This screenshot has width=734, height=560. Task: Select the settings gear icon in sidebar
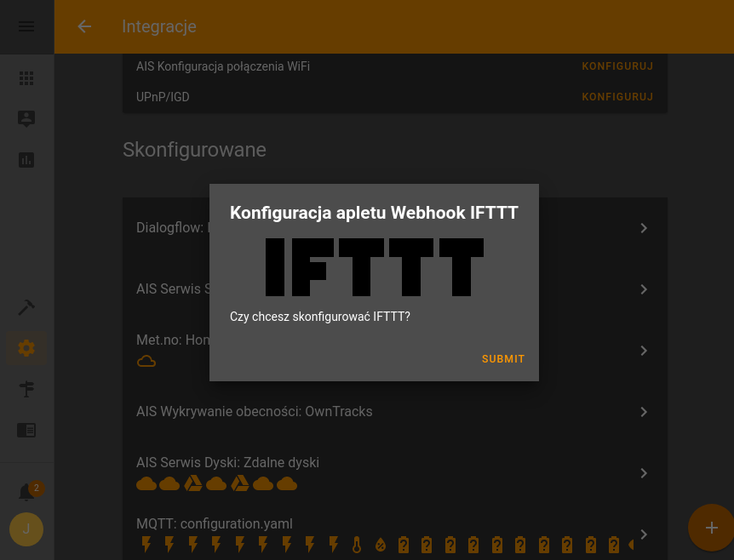(x=26, y=348)
